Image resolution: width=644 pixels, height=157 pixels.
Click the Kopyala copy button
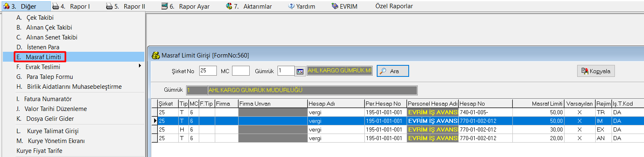coord(596,71)
